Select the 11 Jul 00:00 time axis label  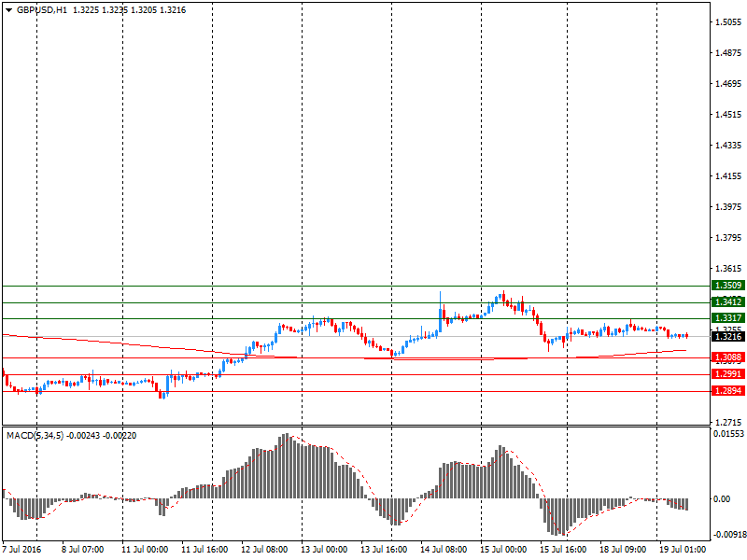coord(145,550)
